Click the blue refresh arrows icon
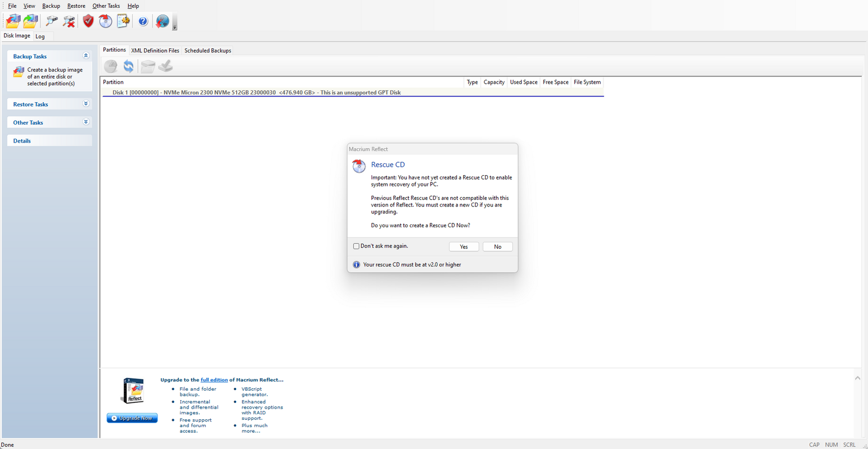Viewport: 868px width, 449px height. pyautogui.click(x=128, y=66)
